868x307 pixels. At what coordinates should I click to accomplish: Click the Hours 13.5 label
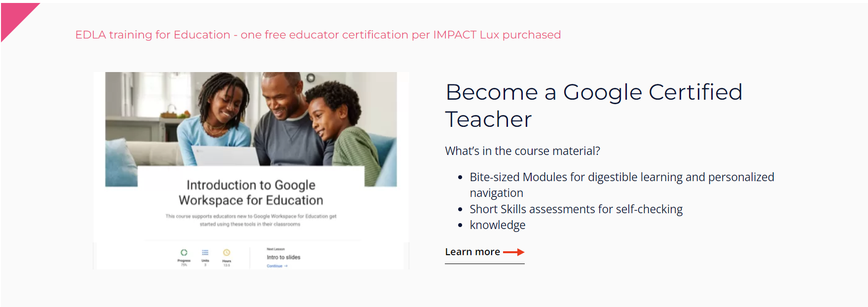(227, 263)
